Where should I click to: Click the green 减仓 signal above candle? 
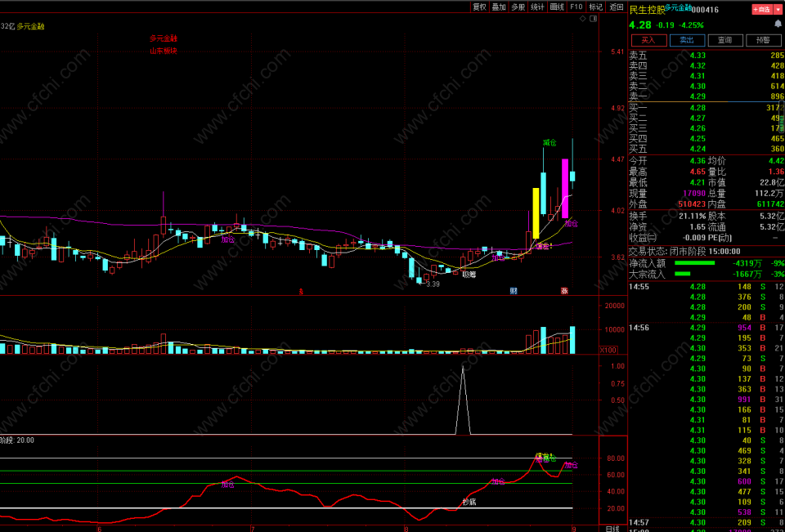pos(549,143)
